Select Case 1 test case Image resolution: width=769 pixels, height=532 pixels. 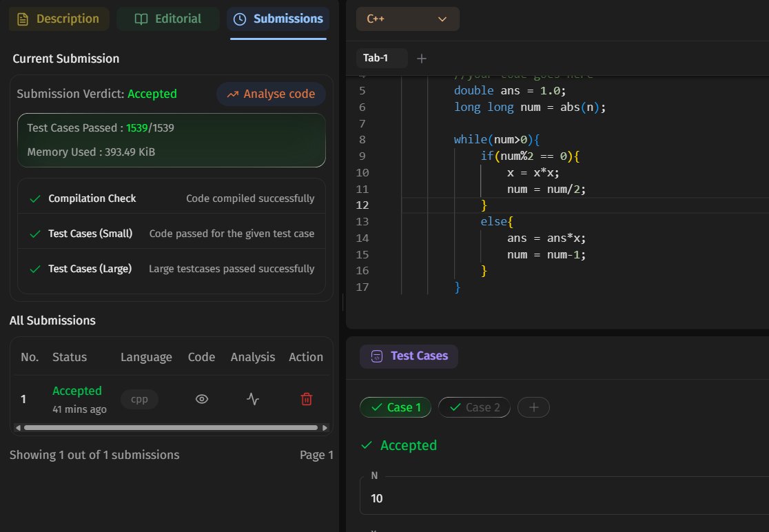396,407
